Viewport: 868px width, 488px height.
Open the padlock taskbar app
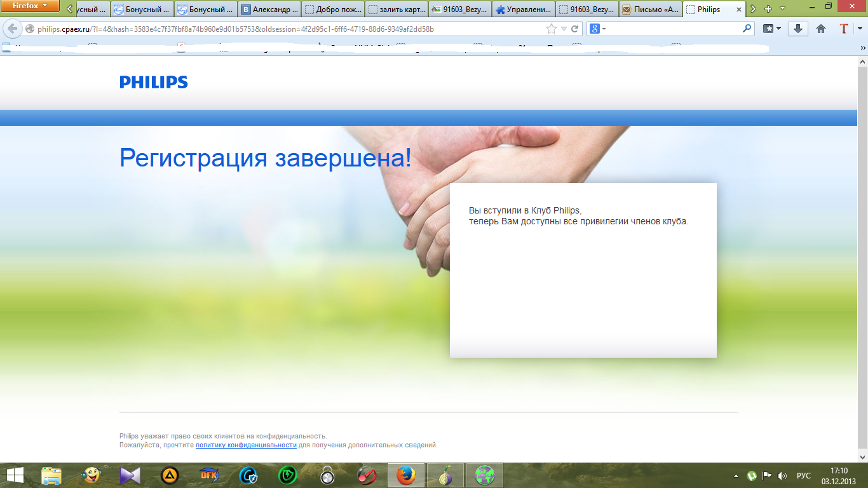tap(327, 475)
